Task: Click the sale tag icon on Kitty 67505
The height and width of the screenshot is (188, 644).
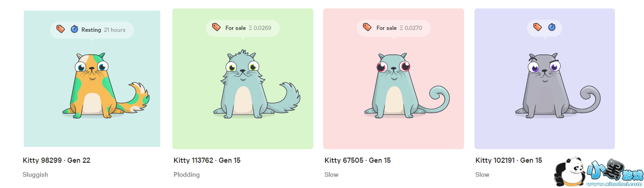Action: [x=367, y=27]
